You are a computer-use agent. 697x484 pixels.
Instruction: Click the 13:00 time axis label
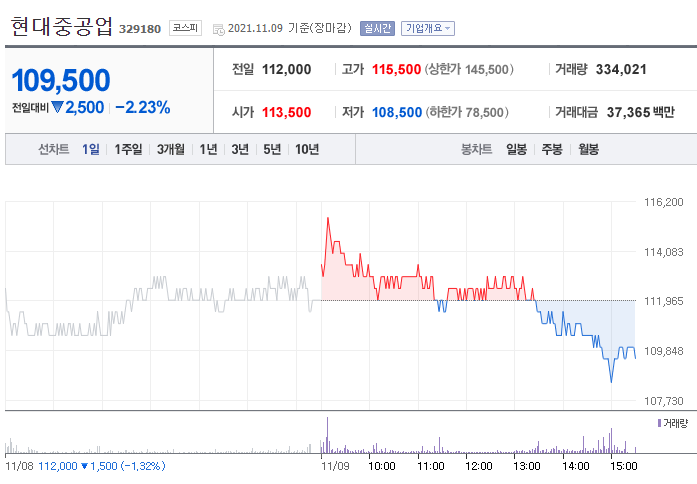[527, 466]
